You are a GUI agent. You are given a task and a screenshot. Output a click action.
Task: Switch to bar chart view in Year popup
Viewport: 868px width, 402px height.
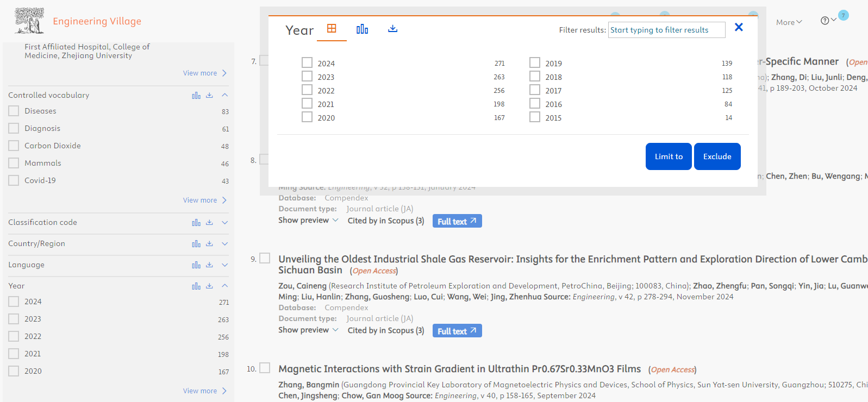pos(362,29)
